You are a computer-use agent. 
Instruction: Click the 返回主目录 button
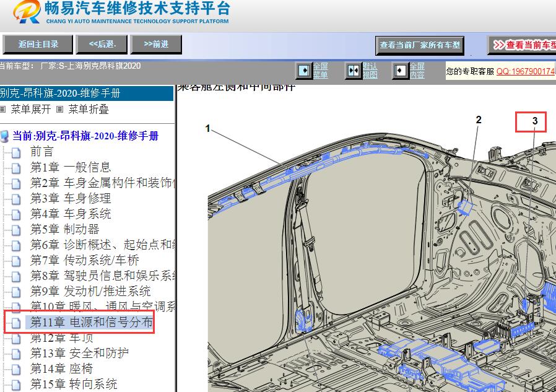coord(38,45)
